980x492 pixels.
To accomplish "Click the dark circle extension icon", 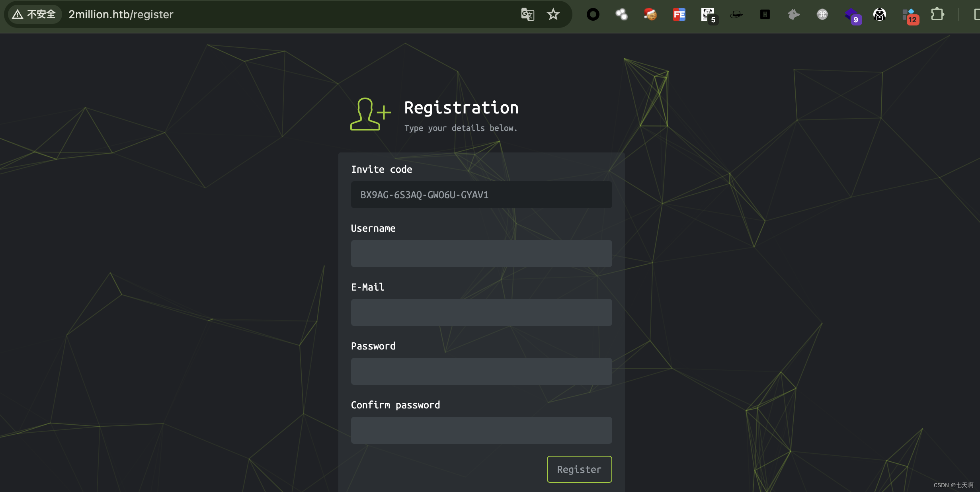I will point(593,14).
